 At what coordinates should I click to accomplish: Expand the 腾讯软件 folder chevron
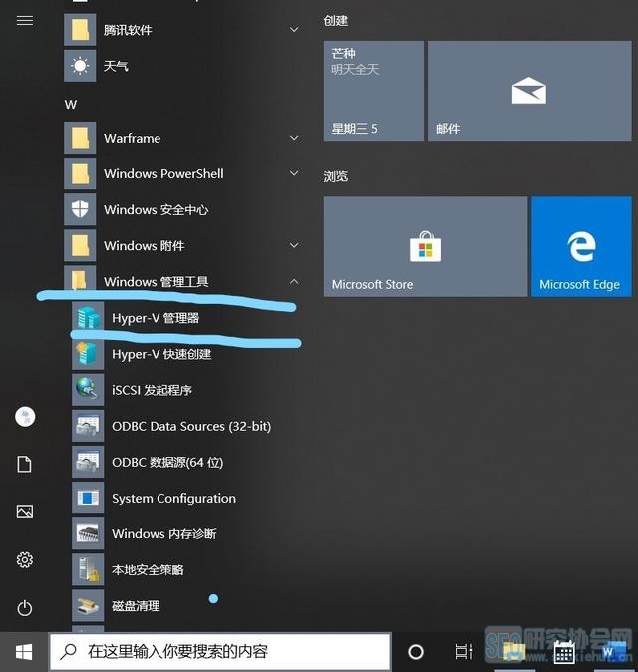(x=294, y=30)
